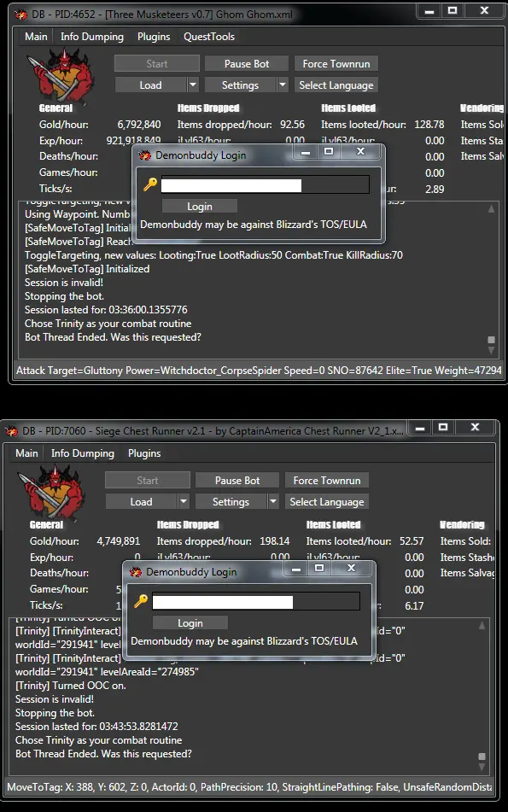The width and height of the screenshot is (508, 812).
Task: Open Plugins menu in the bottom window
Action: pos(144,453)
